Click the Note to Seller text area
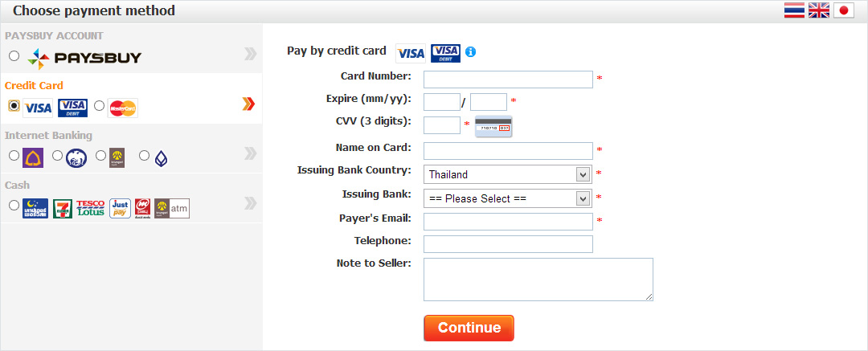This screenshot has width=868, height=351. (x=538, y=280)
